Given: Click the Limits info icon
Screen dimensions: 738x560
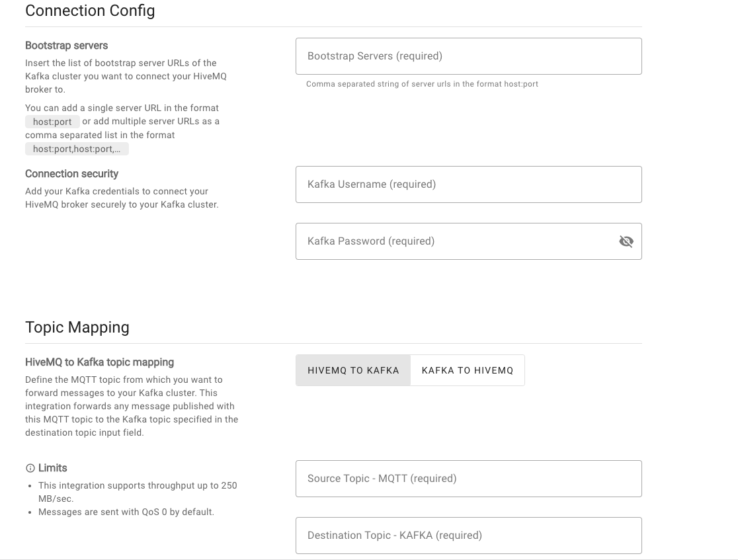Looking at the screenshot, I should pos(30,468).
